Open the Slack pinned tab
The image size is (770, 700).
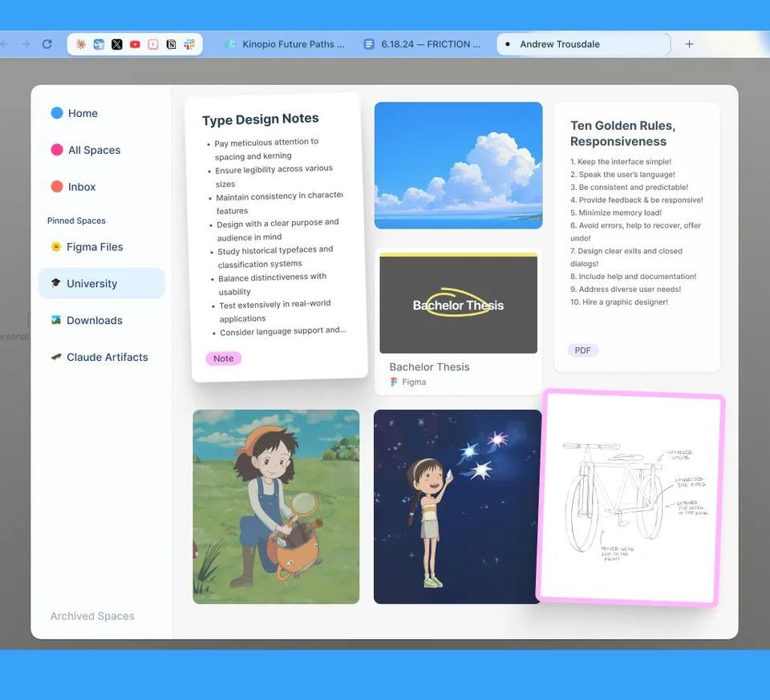click(189, 45)
